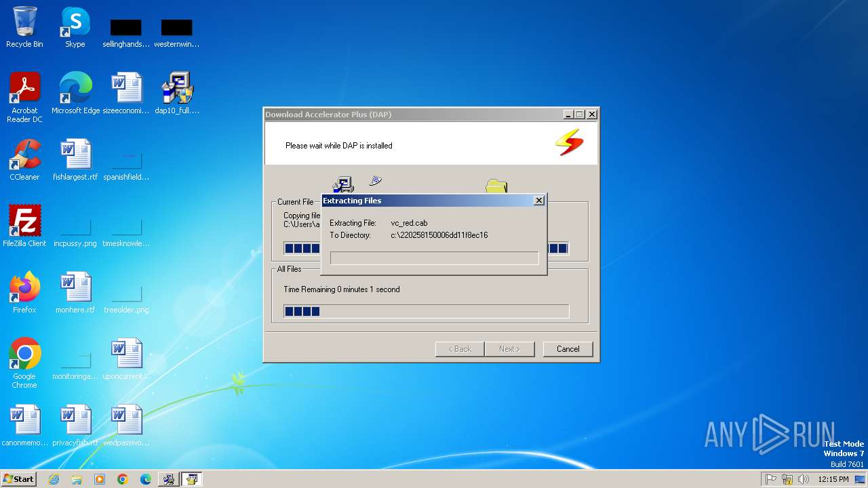The width and height of the screenshot is (868, 488).
Task: Select the canonmemo Word document
Action: tap(24, 426)
